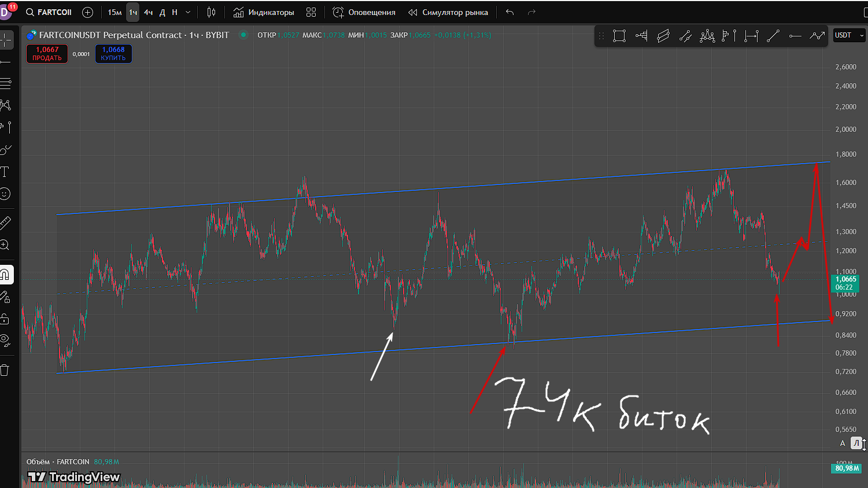
Task: Select the parallel channel tool in favorites bar
Action: (663, 36)
